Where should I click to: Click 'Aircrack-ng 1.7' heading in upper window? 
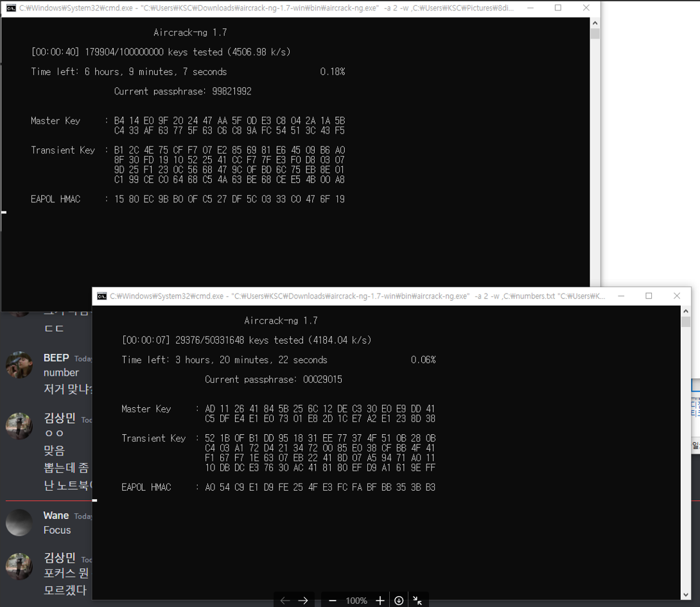190,33
